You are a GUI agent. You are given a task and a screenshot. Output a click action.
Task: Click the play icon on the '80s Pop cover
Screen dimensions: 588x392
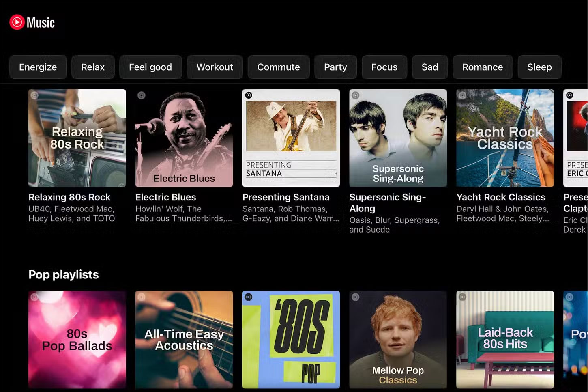pos(248,297)
